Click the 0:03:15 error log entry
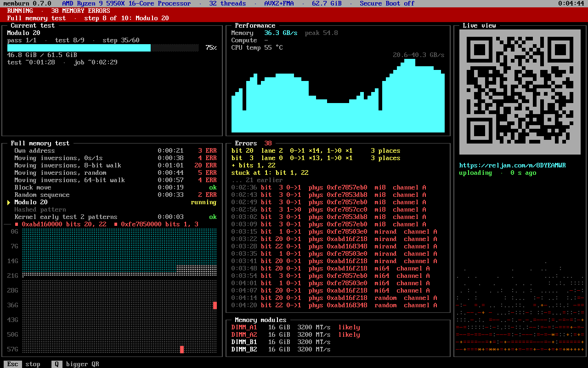The image size is (588, 368). tap(334, 232)
